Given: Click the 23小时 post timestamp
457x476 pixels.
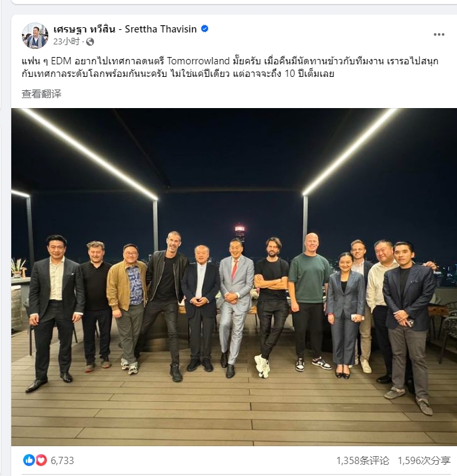Looking at the screenshot, I should point(66,42).
